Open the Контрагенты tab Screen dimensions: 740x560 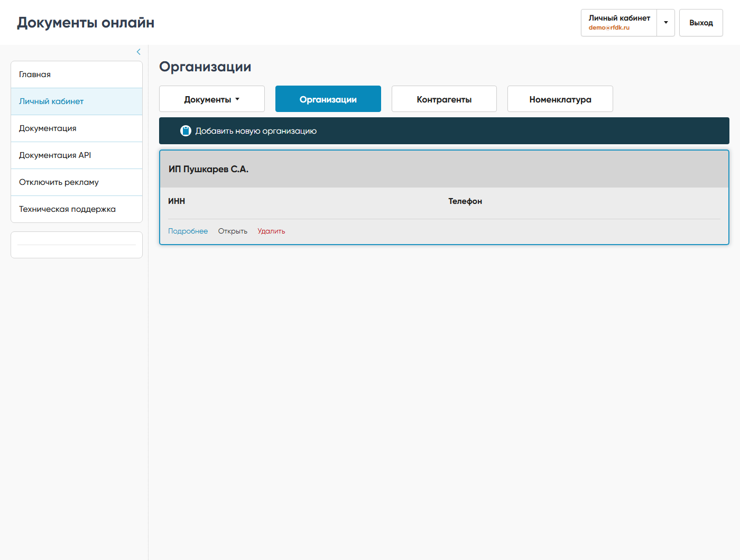click(x=444, y=99)
